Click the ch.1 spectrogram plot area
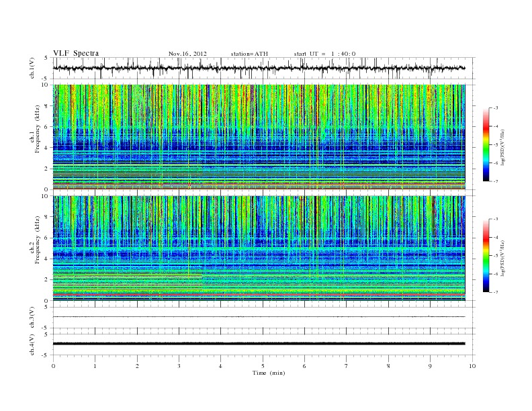The height and width of the screenshot is (411, 532). pyautogui.click(x=259, y=137)
